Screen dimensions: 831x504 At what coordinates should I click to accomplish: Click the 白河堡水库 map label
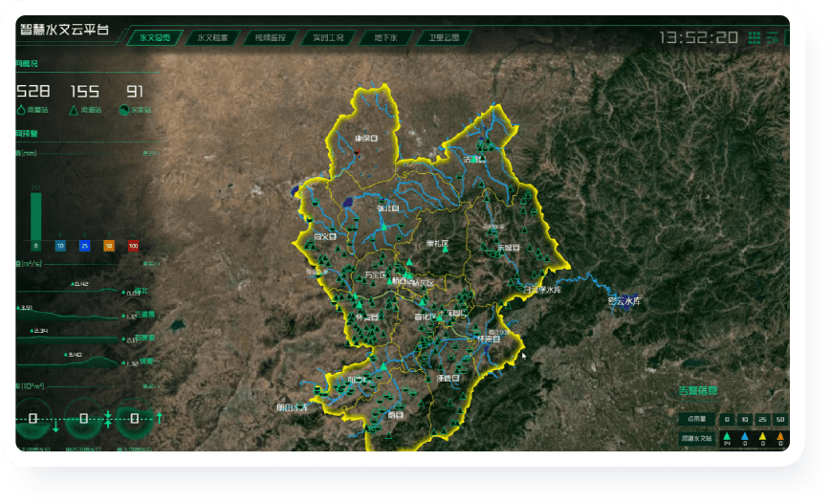[543, 290]
